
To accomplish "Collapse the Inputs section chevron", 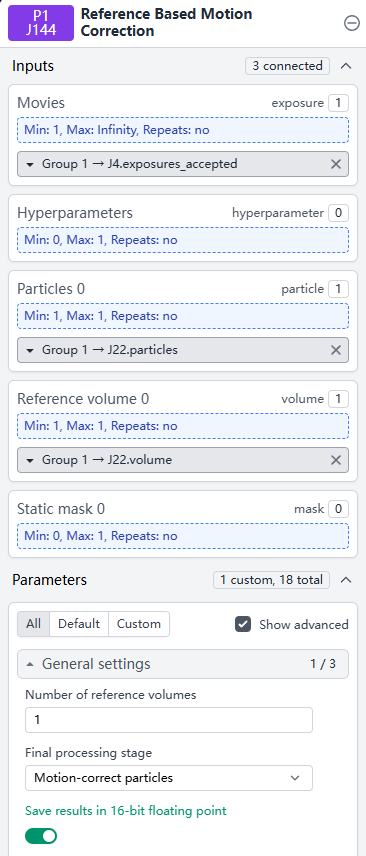I will point(346,66).
